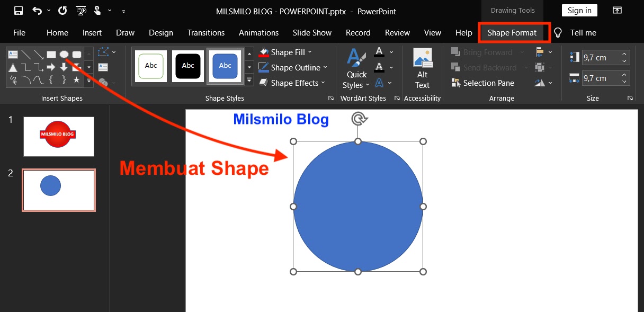This screenshot has height=312, width=644.
Task: Select the Line Arrow shape
Action: pos(39,54)
